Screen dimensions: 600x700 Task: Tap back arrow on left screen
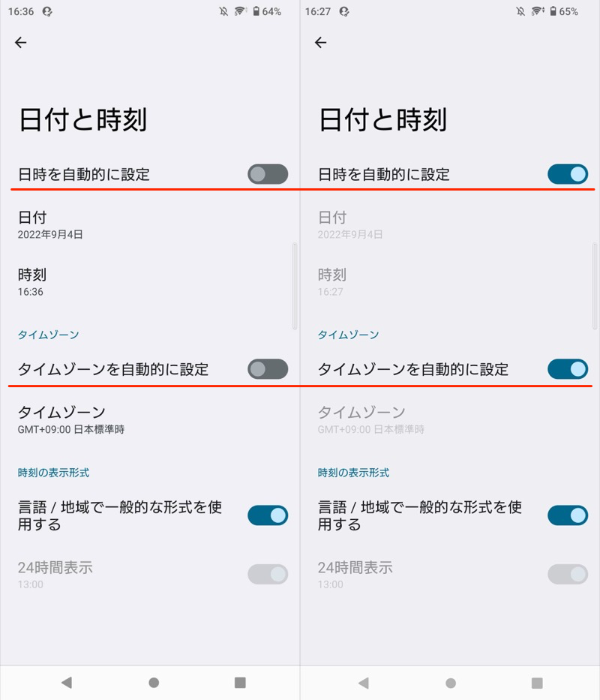click(21, 43)
